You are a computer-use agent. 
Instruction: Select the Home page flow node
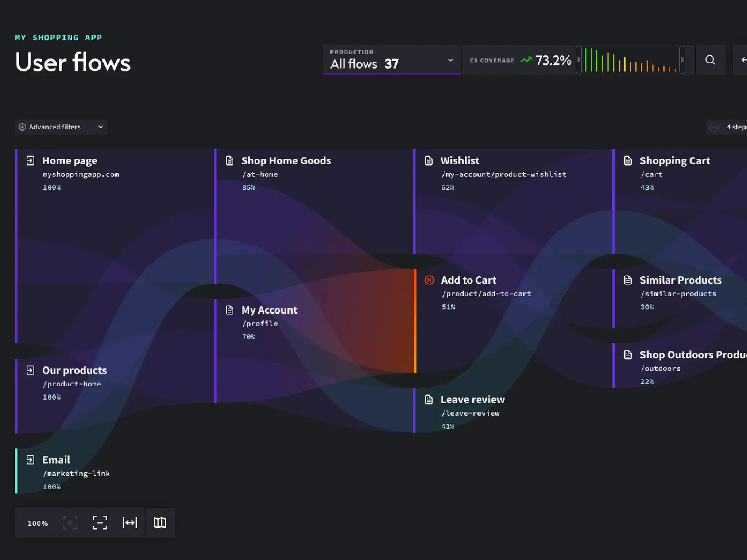tap(70, 160)
